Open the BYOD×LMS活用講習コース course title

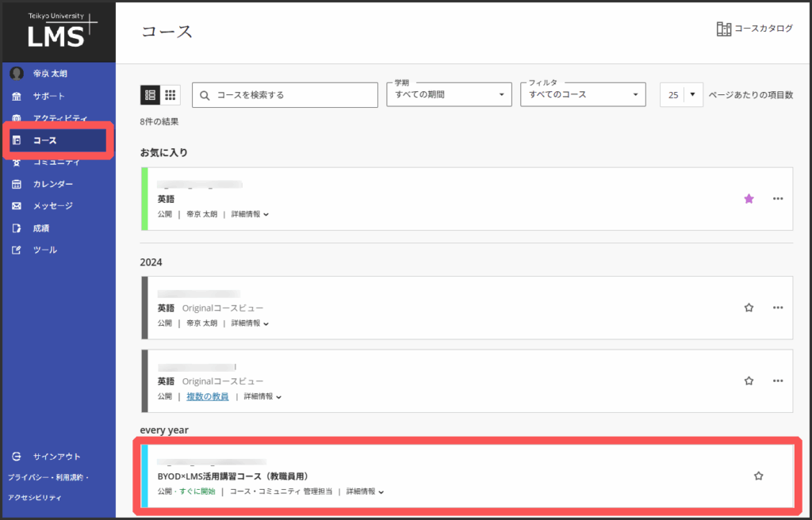232,476
